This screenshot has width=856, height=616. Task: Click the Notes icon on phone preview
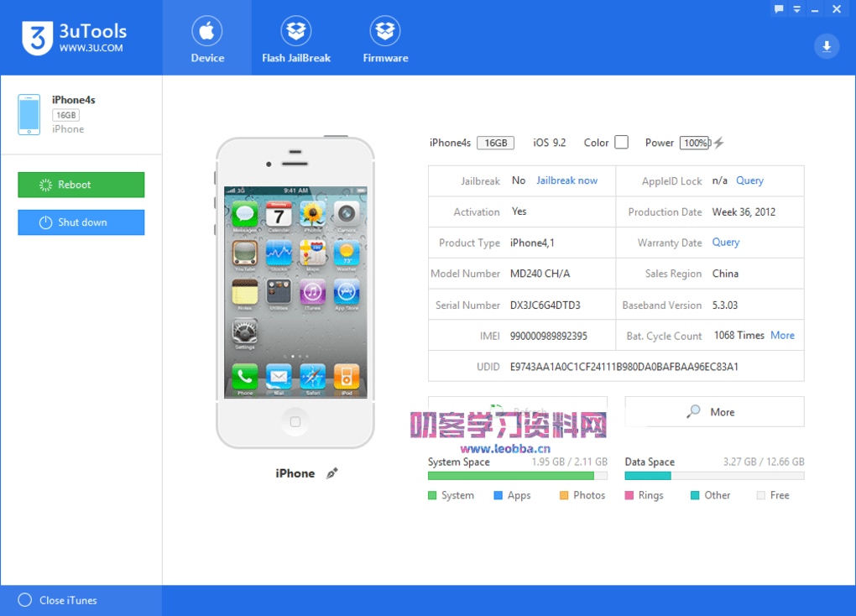(244, 292)
